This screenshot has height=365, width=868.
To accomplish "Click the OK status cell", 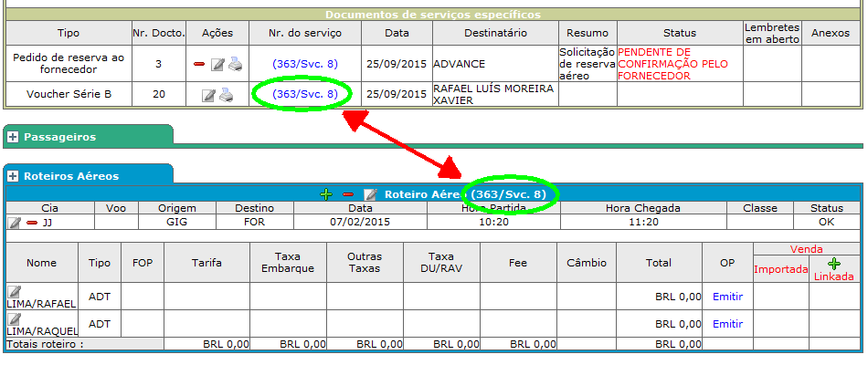I will (827, 223).
